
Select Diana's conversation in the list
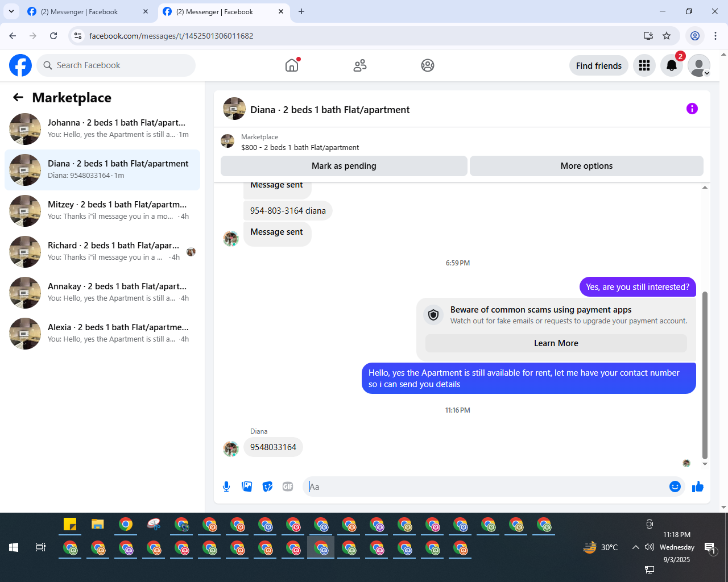pyautogui.click(x=102, y=170)
